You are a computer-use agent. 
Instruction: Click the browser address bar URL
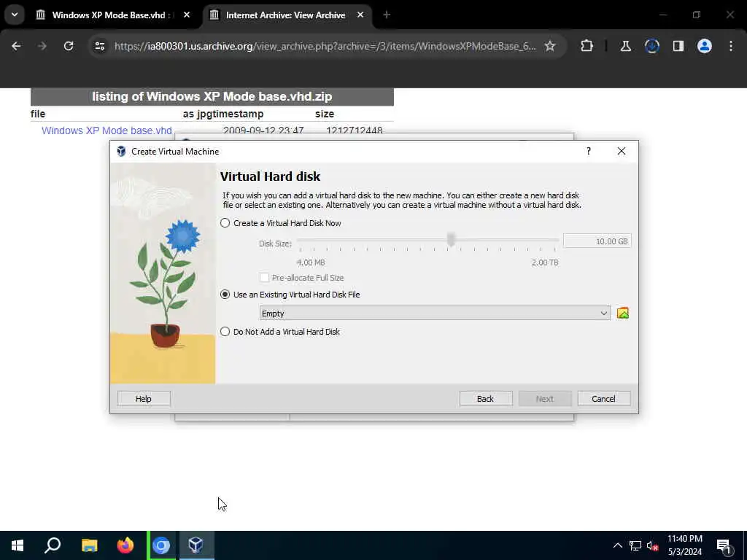(x=325, y=46)
